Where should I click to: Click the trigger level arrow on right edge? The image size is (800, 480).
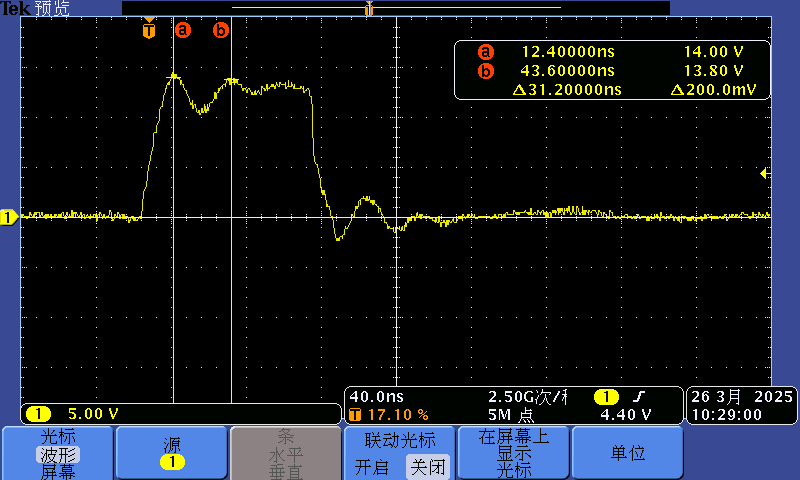click(x=765, y=173)
